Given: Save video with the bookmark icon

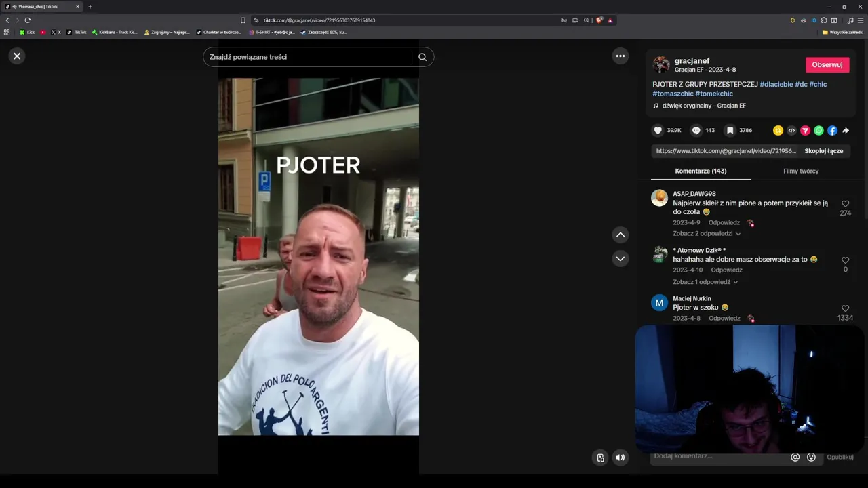Looking at the screenshot, I should (730, 130).
